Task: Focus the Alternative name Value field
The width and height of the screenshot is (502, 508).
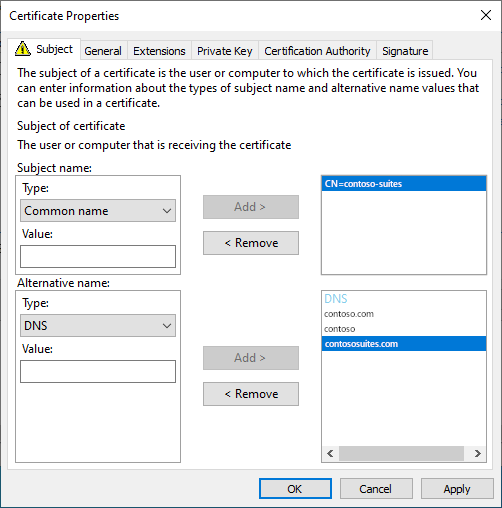Action: (98, 371)
